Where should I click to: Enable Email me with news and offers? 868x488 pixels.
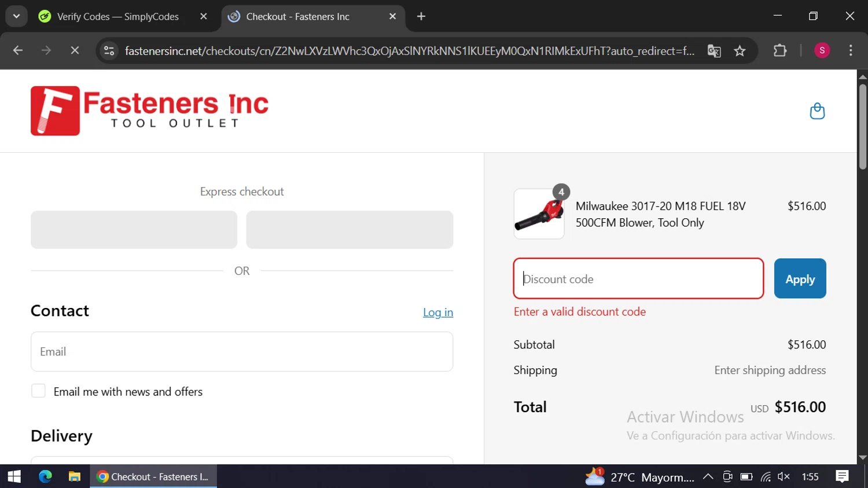(38, 391)
